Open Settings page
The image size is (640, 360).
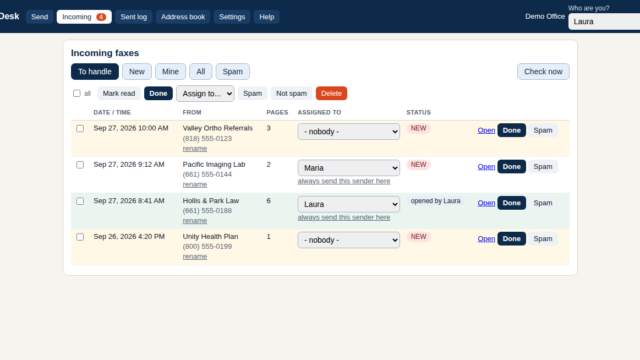coord(232,17)
